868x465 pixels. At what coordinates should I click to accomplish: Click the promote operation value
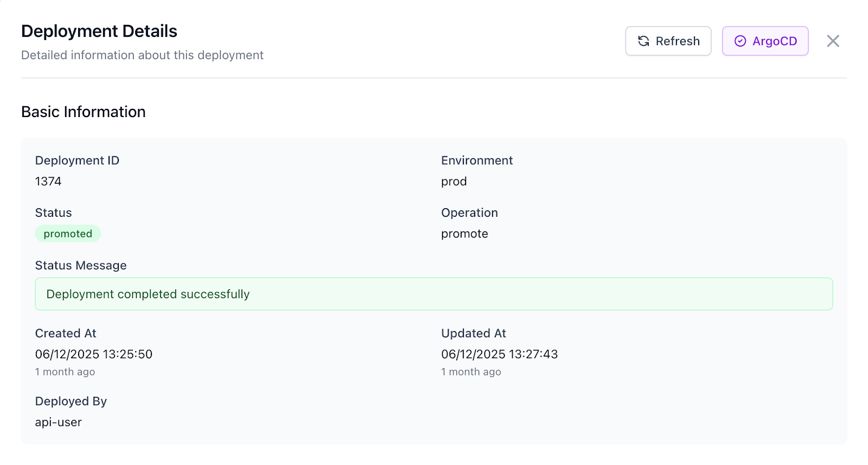pyautogui.click(x=464, y=234)
